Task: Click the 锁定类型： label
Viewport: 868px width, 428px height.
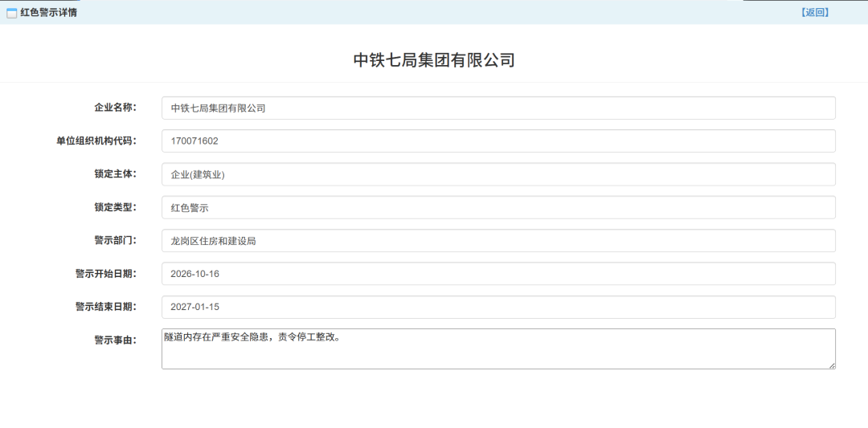Action: point(115,207)
